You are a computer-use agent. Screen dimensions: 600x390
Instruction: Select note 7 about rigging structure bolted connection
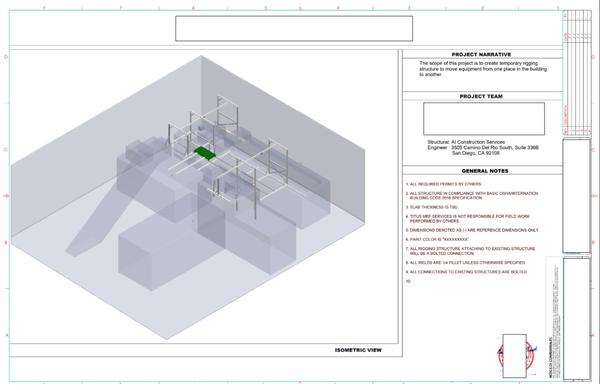[470, 251]
